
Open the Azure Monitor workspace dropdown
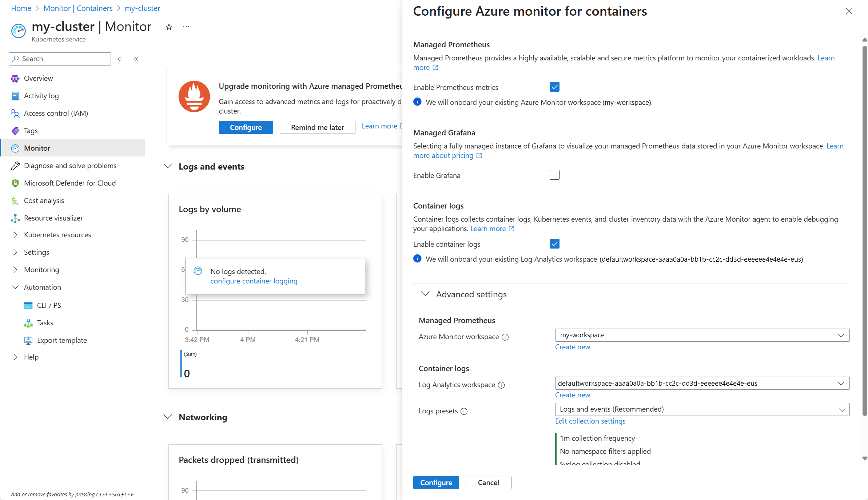pos(702,335)
